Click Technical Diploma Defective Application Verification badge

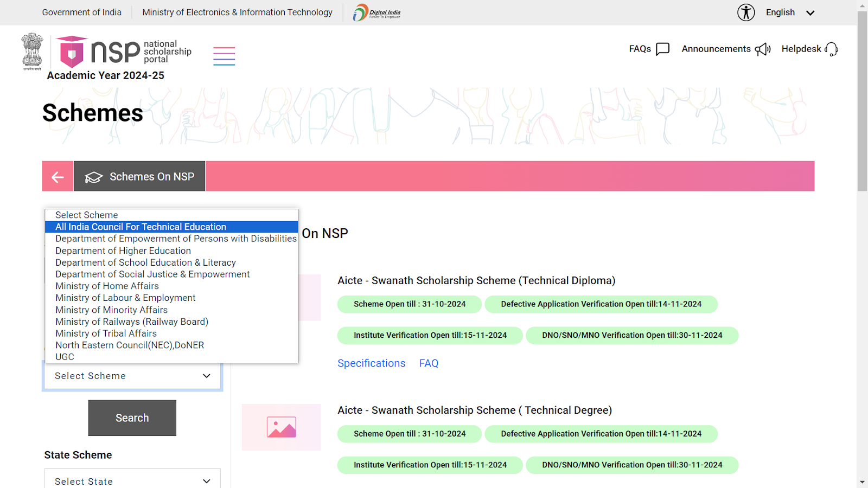point(601,304)
